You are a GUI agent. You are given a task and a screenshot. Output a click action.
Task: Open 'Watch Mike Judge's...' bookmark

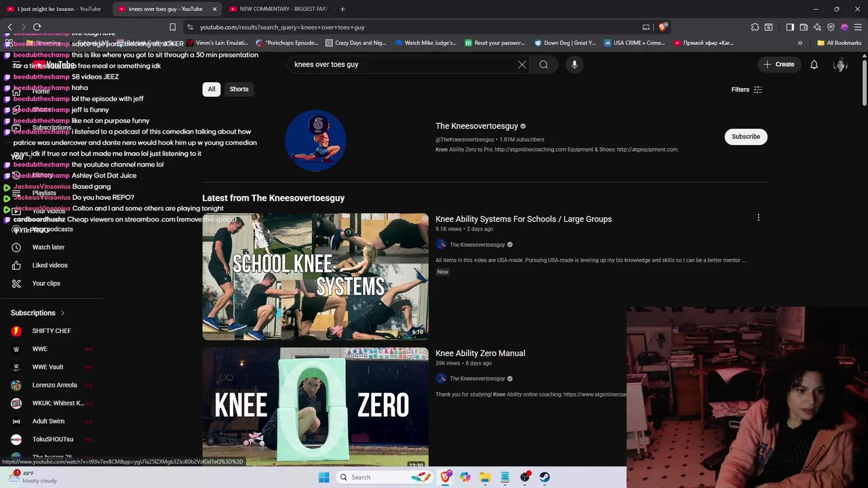click(x=425, y=43)
